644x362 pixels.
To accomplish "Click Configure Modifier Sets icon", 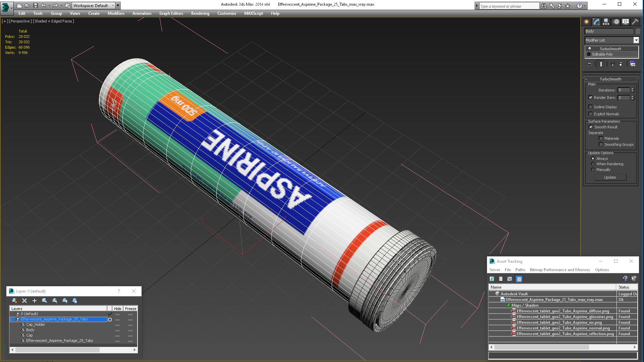I will point(633,64).
